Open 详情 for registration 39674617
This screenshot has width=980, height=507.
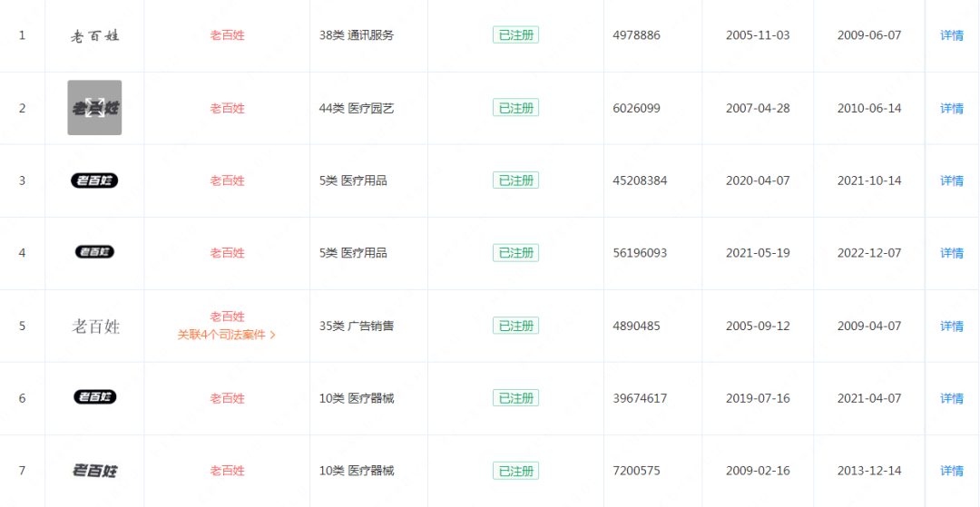coord(952,398)
